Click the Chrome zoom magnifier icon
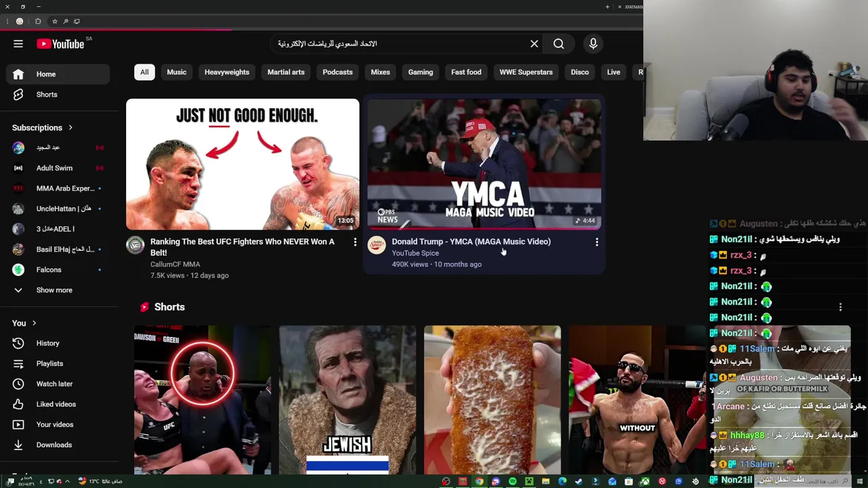The image size is (868, 488). pyautogui.click(x=66, y=21)
